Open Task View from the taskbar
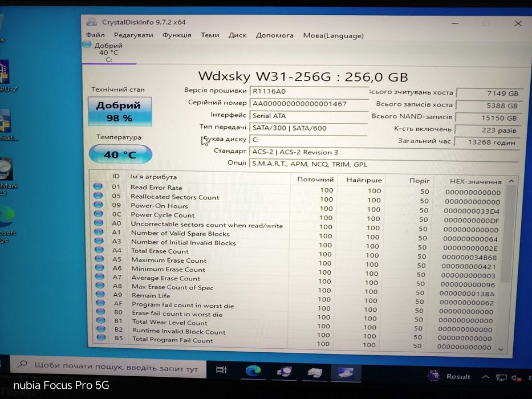The image size is (532, 399). point(221,370)
